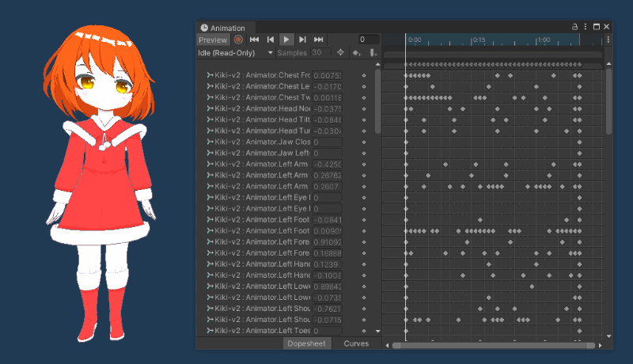Select the Animator.Left Toes property row
Viewport: 633px width, 364px height.
(x=286, y=331)
